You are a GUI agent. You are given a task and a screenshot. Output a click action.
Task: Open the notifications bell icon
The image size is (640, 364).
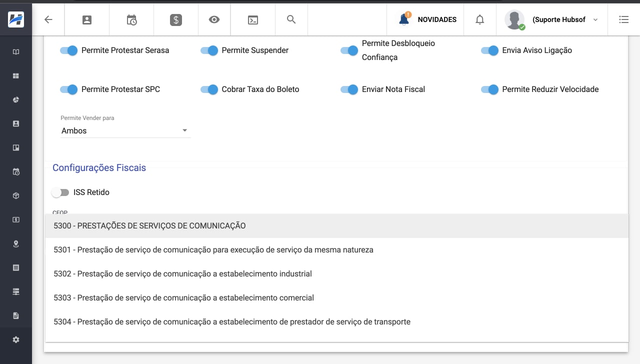(480, 19)
